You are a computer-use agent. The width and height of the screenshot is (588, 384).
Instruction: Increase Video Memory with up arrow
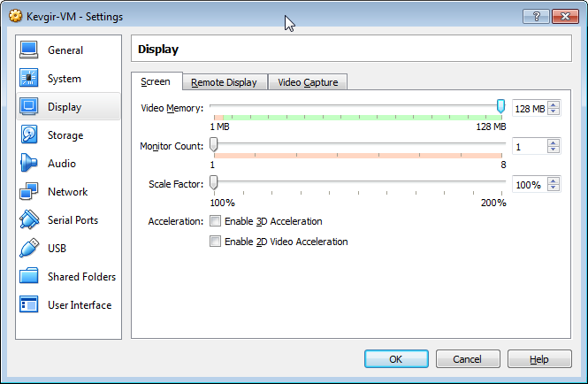pos(554,104)
